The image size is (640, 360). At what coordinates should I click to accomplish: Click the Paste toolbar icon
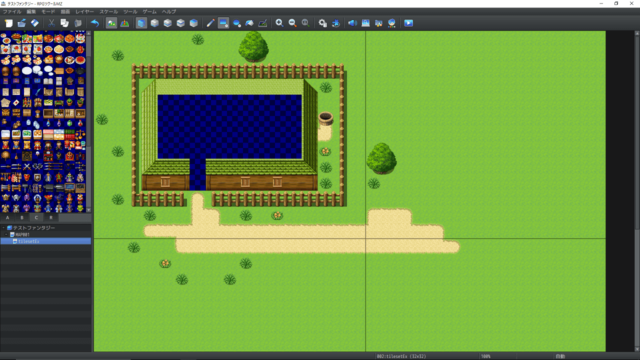(x=78, y=23)
